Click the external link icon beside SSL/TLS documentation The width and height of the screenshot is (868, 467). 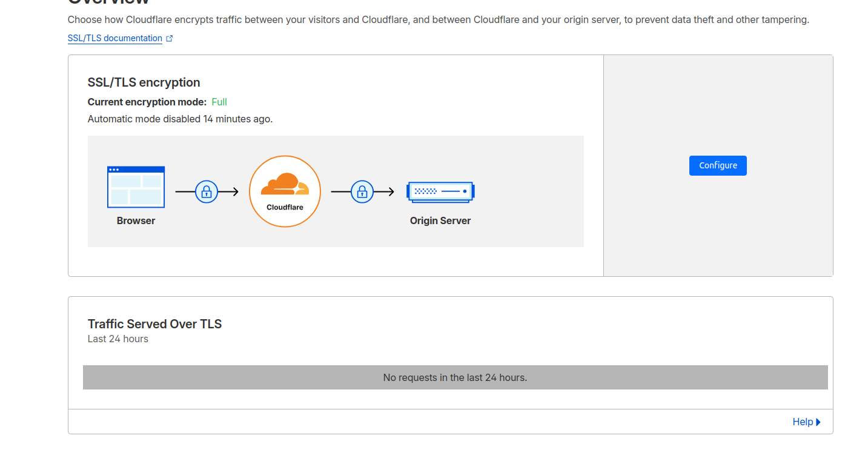point(168,38)
